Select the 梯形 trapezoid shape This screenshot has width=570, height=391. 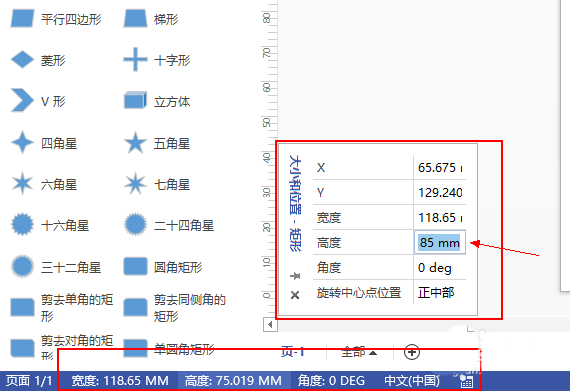click(x=150, y=19)
